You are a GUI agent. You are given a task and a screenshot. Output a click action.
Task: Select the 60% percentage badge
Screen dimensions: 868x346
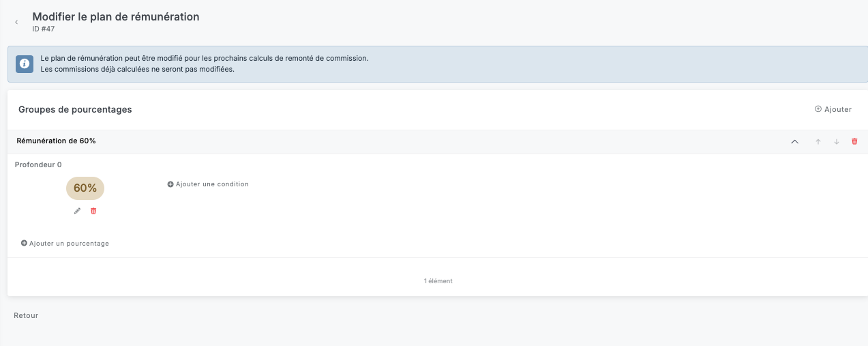(85, 188)
